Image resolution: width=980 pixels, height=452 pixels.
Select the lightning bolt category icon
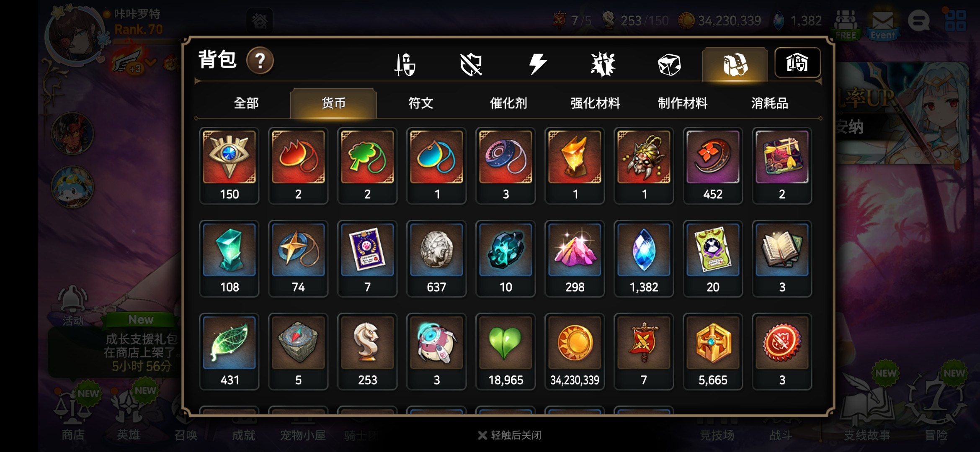(537, 64)
